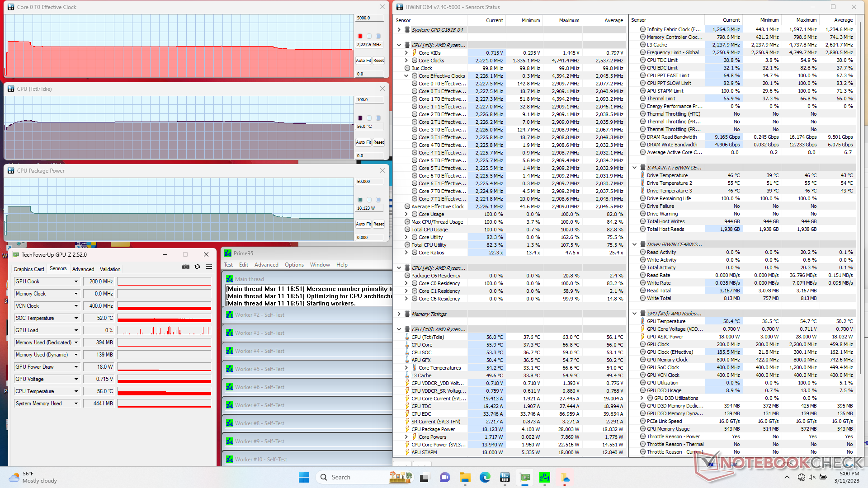This screenshot has width=868, height=488.
Task: Click the volume muted tray icon
Action: point(812,477)
